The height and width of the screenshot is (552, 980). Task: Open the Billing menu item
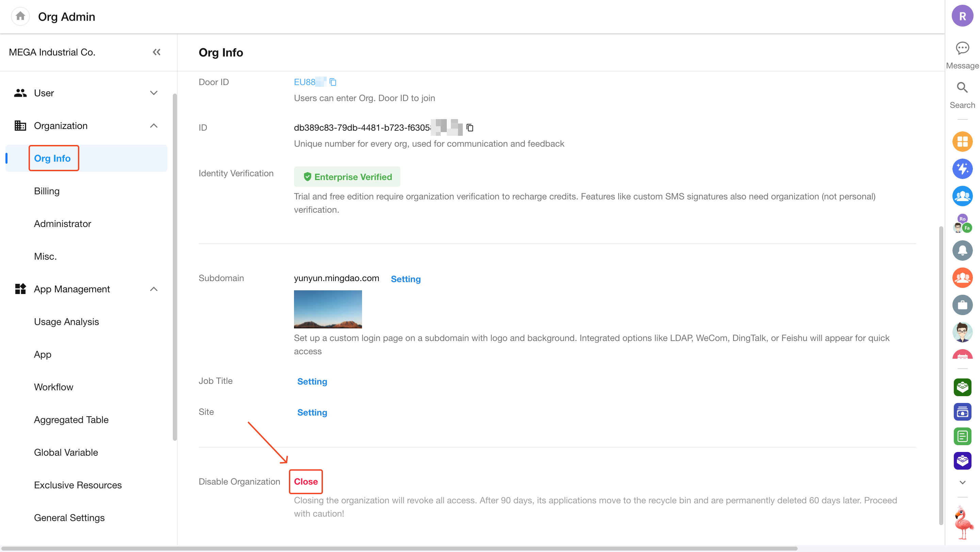pyautogui.click(x=47, y=191)
